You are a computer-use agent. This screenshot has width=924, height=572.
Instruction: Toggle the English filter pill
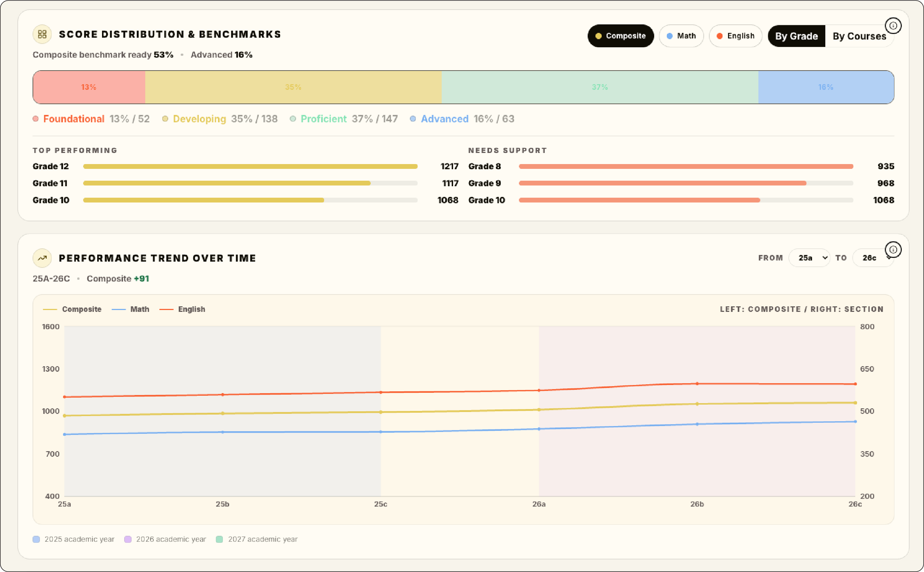point(735,36)
